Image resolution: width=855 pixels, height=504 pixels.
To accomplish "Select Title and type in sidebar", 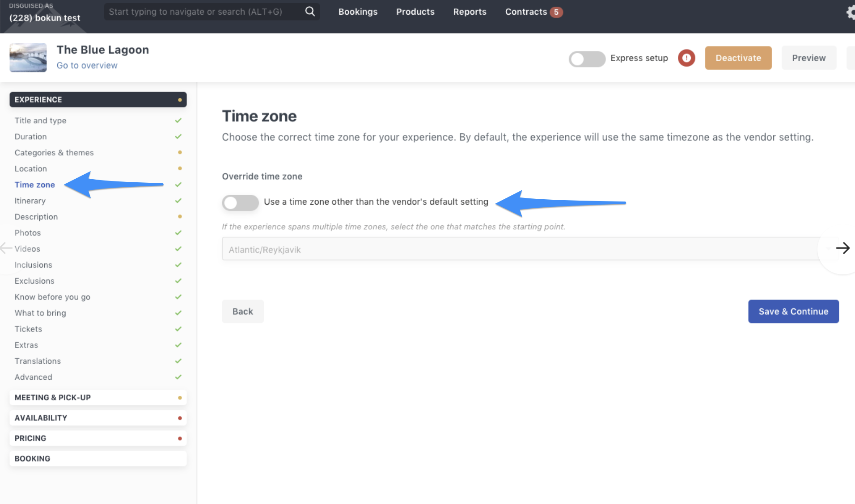I will [40, 121].
